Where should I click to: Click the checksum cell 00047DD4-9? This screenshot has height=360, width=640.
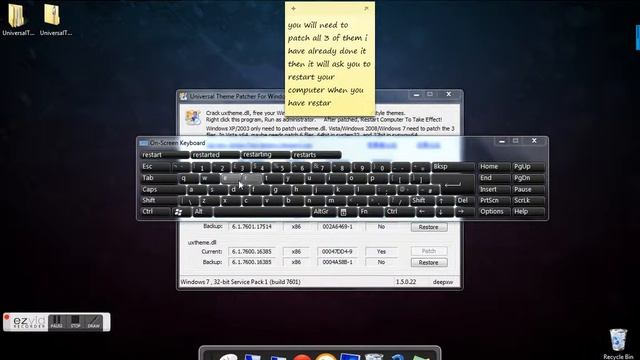coord(337,252)
